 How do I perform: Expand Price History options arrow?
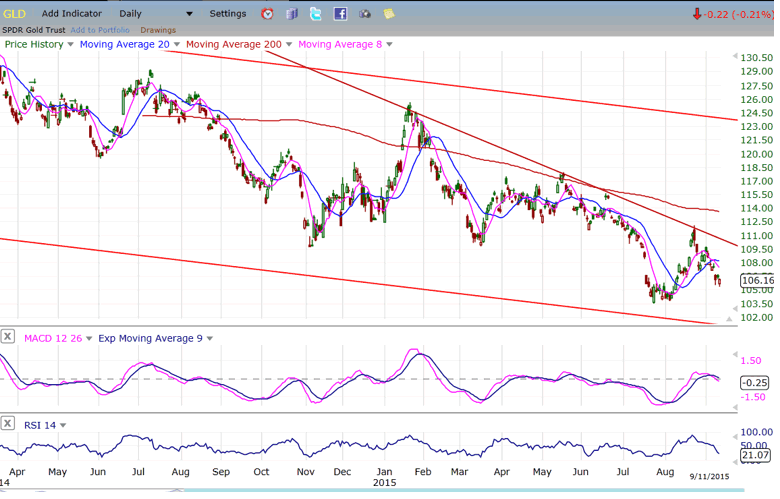pos(70,45)
